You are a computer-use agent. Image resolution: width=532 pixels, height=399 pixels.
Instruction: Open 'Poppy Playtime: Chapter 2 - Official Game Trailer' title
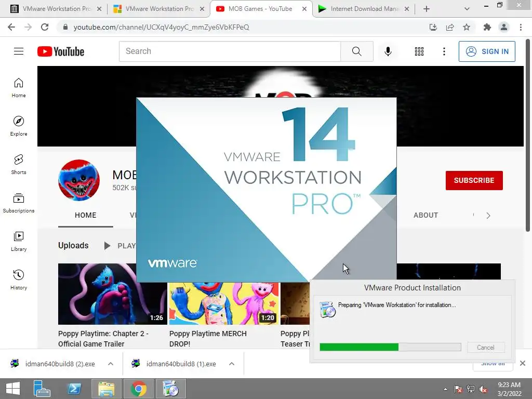coord(103,339)
